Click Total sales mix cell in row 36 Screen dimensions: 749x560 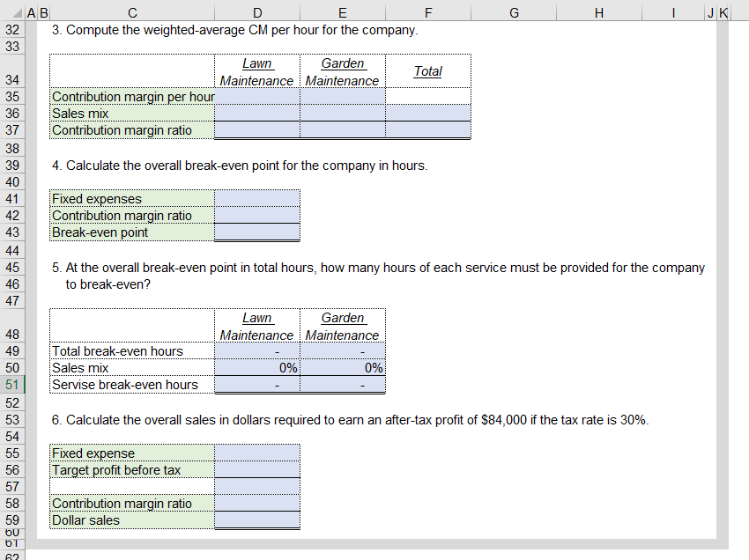coord(428,114)
